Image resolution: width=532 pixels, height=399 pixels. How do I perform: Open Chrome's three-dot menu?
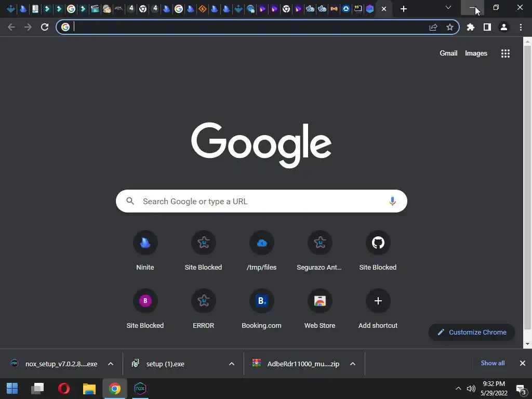[x=521, y=27]
